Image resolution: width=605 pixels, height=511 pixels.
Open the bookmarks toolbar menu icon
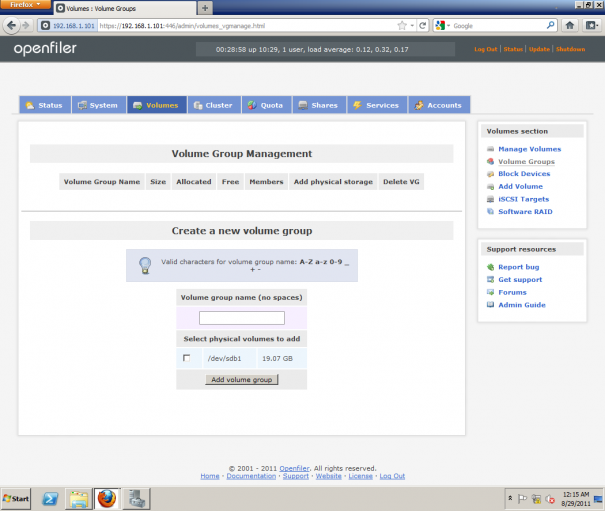(591, 25)
